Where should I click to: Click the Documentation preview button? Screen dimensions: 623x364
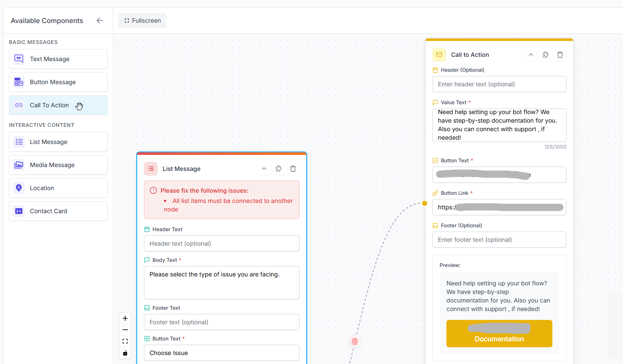[499, 334]
